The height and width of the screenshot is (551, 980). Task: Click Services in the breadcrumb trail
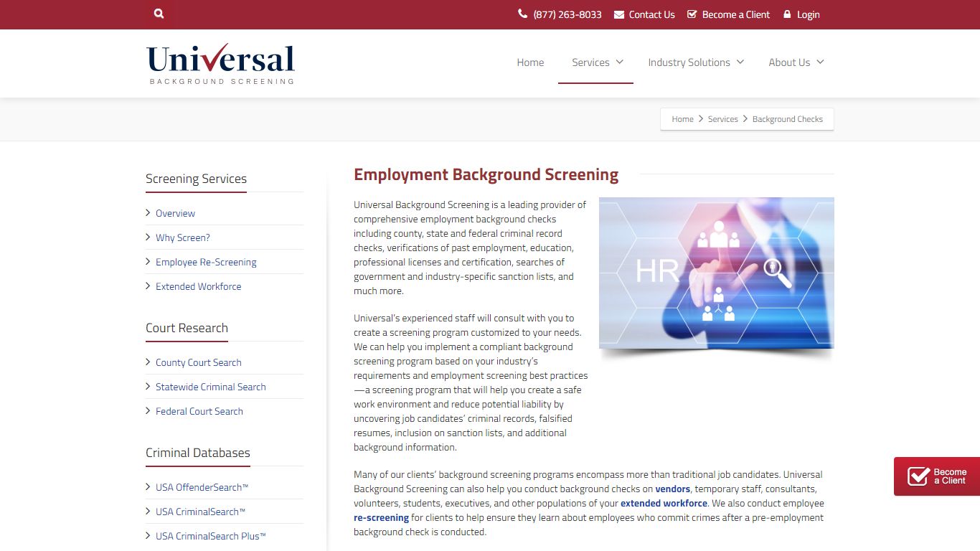pos(722,119)
